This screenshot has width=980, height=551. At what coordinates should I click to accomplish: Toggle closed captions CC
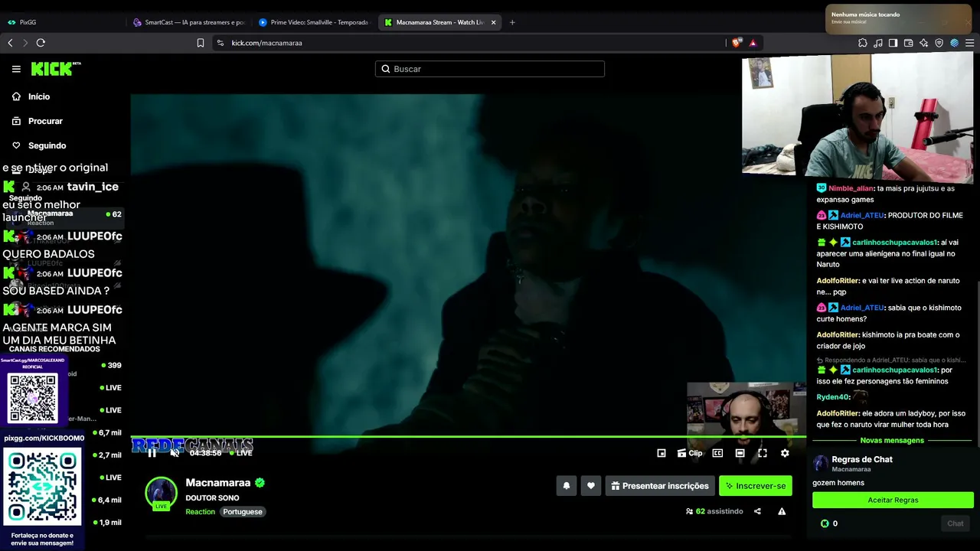pyautogui.click(x=717, y=453)
